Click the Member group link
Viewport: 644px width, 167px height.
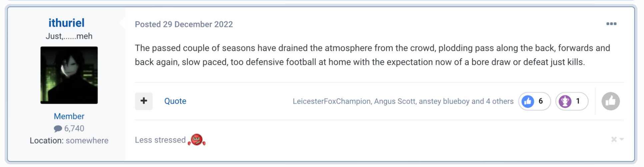[x=69, y=116]
